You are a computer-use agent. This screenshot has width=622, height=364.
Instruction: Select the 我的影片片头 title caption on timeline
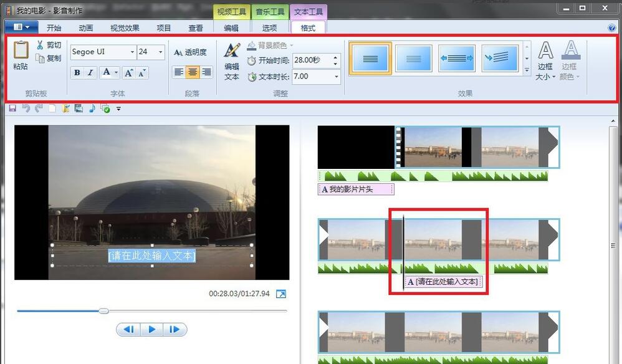pyautogui.click(x=356, y=189)
